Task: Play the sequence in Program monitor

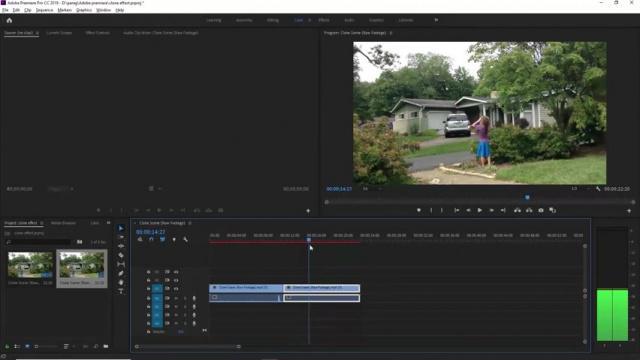Action: tap(480, 210)
